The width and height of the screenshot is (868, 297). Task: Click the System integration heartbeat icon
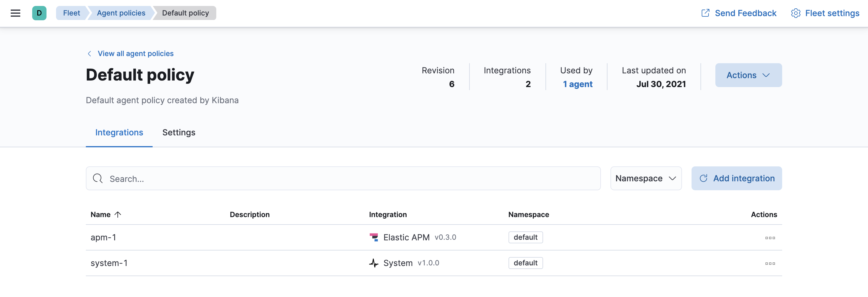(374, 263)
